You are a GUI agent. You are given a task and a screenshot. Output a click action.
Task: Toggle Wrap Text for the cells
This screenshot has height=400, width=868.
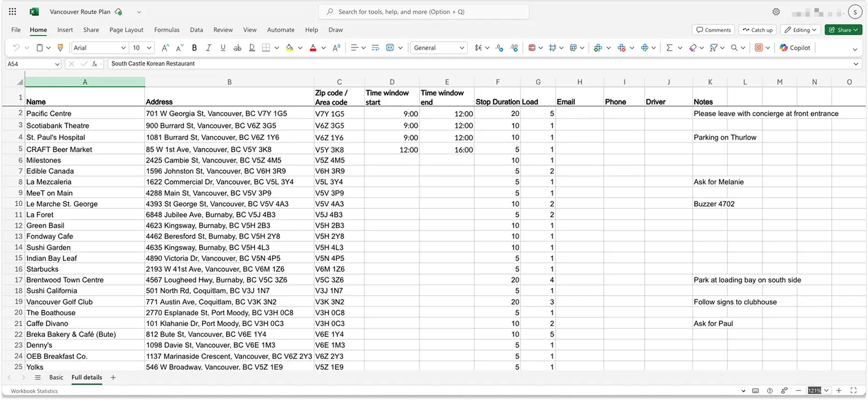(376, 48)
